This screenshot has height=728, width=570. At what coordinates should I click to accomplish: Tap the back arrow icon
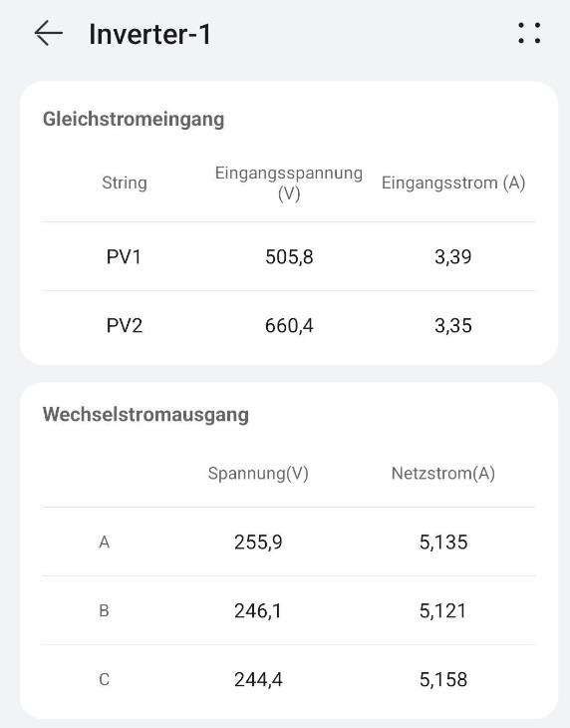(x=48, y=34)
